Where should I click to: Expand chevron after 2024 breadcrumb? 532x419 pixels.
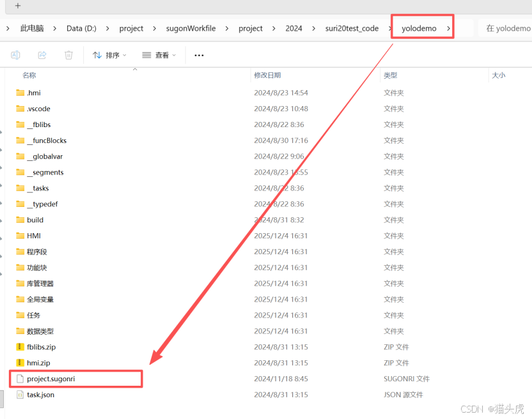(313, 29)
